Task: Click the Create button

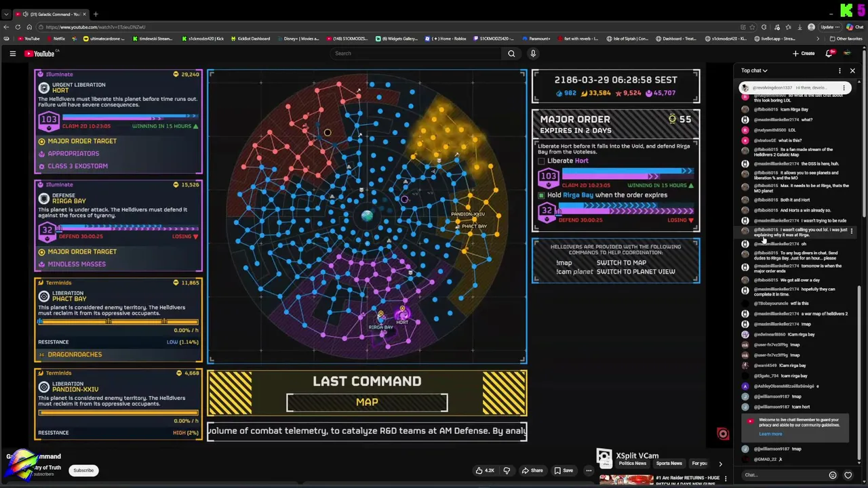Action: (804, 54)
